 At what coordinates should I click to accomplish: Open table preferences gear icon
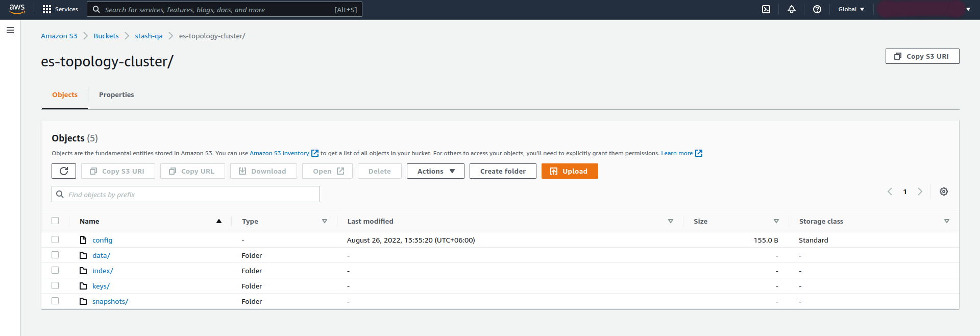(x=944, y=191)
